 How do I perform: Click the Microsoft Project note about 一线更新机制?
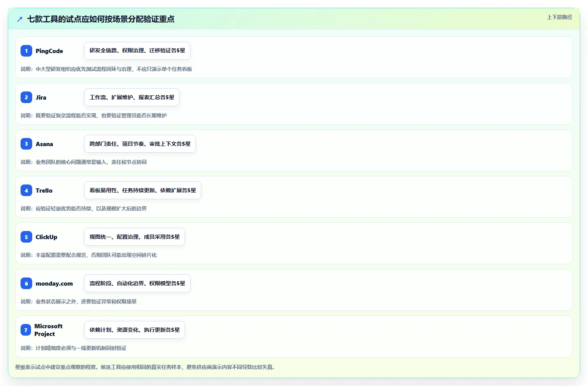point(73,348)
